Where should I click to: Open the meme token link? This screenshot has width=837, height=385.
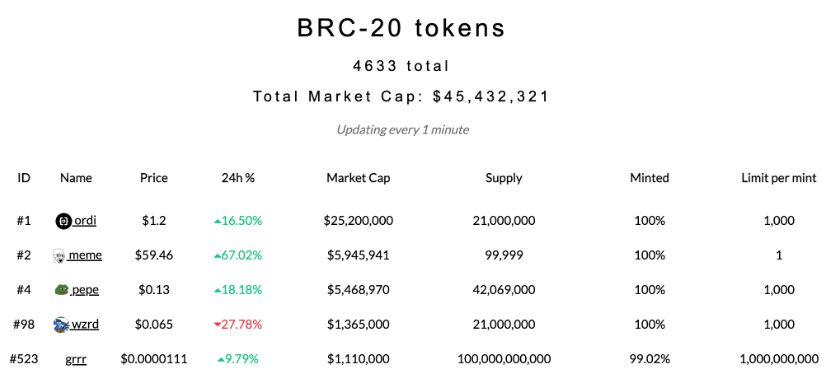pos(85,255)
